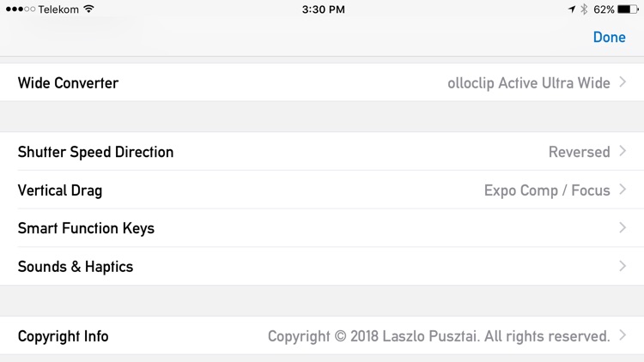
Task: Click the Bluetooth status icon
Action: [584, 9]
